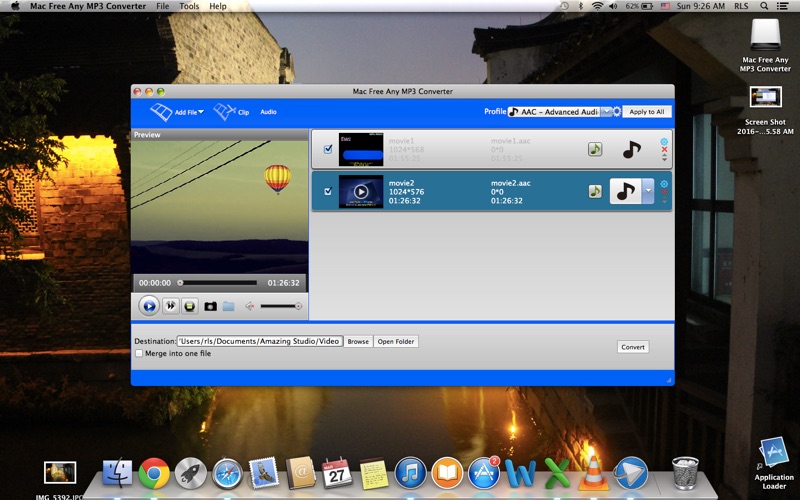Click the green audio note icon for movie2

pyautogui.click(x=595, y=191)
